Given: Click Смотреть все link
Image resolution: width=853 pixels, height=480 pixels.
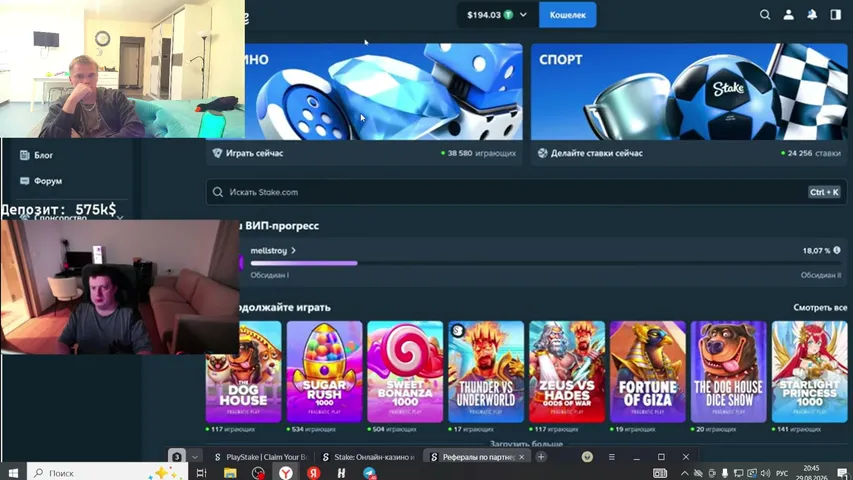Looking at the screenshot, I should pyautogui.click(x=820, y=307).
